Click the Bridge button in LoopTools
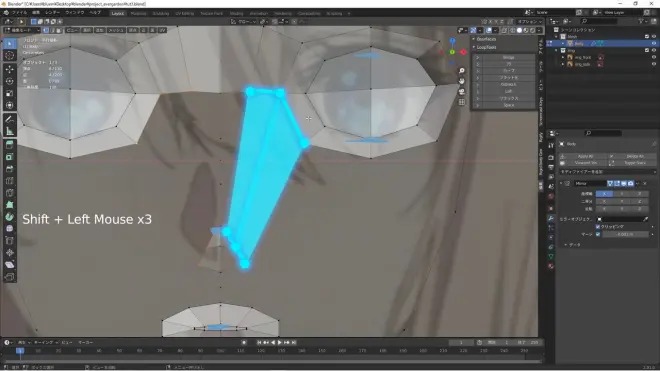Image resolution: width=660 pixels, height=371 pixels. (508, 57)
